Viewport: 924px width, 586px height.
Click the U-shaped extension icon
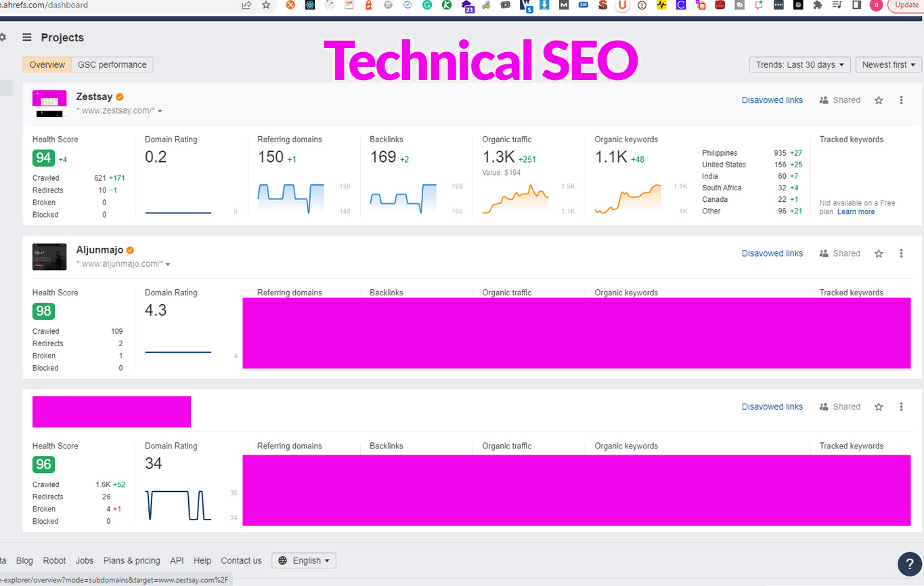point(622,5)
